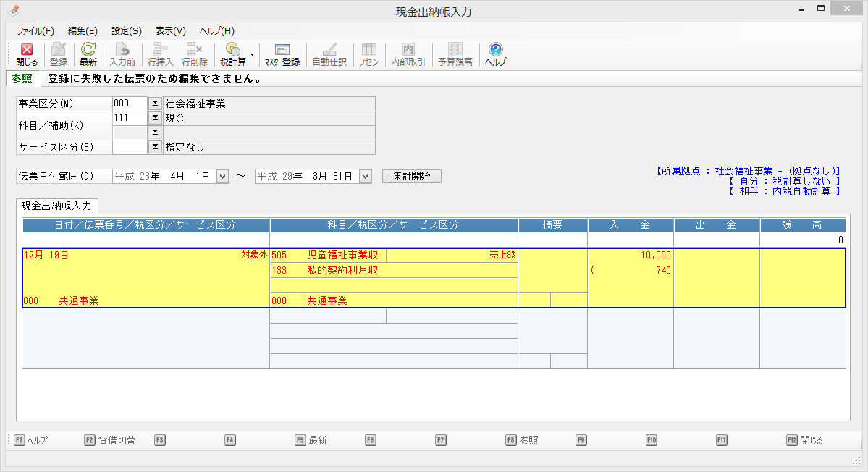Open the ファイル(F) menu
This screenshot has height=472, width=868.
35,31
